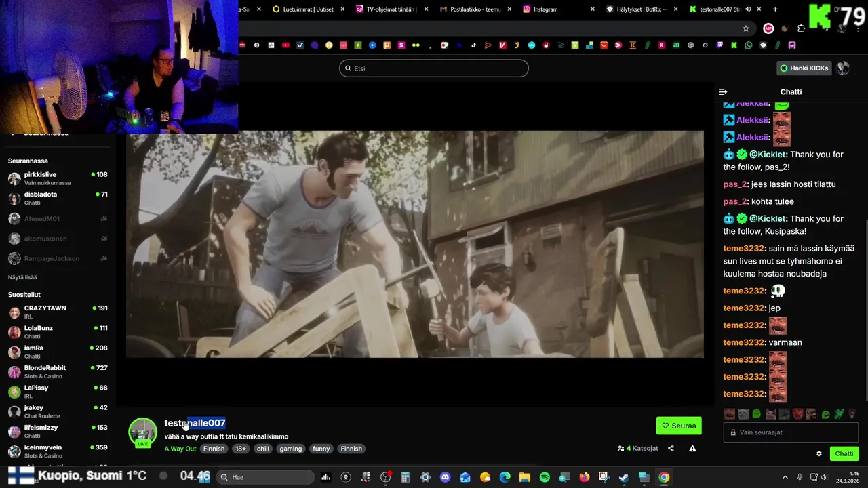Open File Explorer from the taskbar
868x488 pixels.
tap(524, 477)
